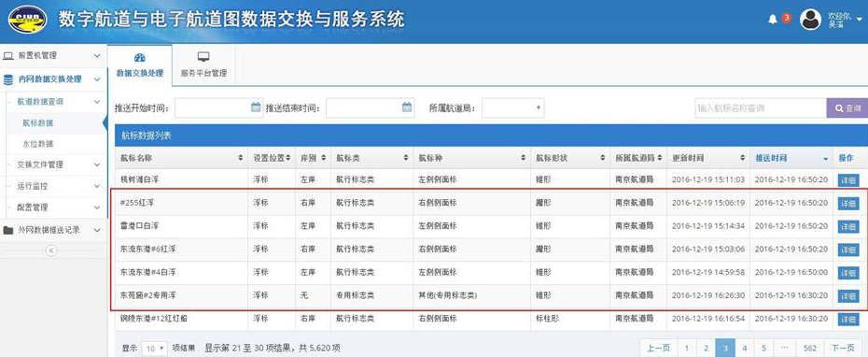Open 详细 for 东流东港#4白浮 row
The height and width of the screenshot is (357, 868).
click(848, 273)
